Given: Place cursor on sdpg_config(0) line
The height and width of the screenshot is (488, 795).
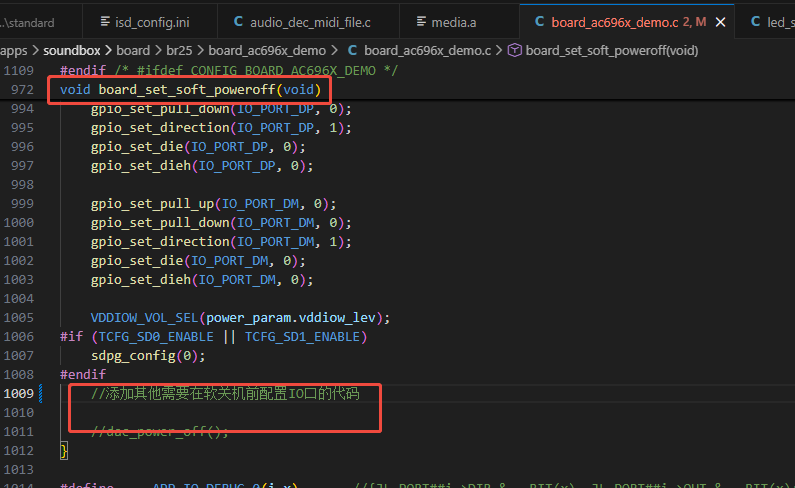Looking at the screenshot, I should 148,356.
